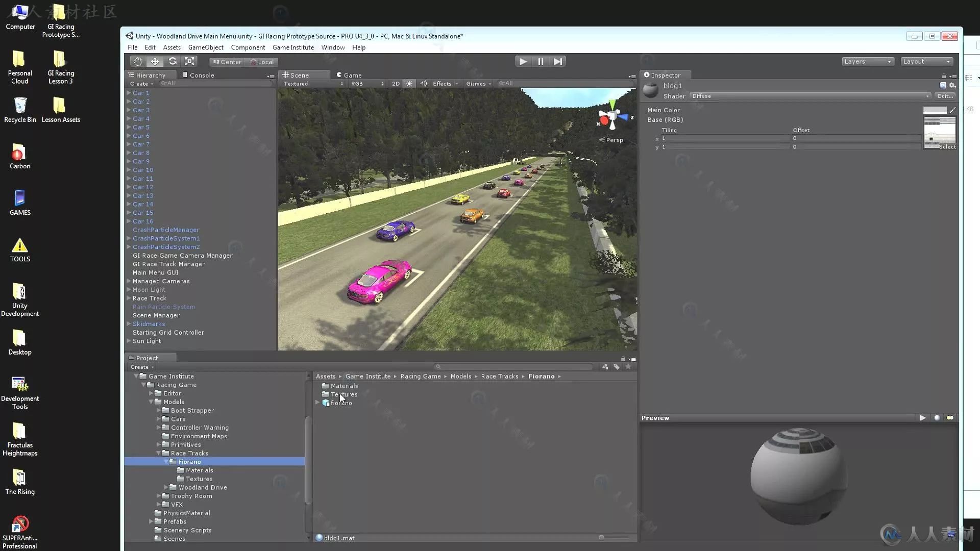Click the preview play icon
The height and width of the screenshot is (551, 980).
point(923,418)
